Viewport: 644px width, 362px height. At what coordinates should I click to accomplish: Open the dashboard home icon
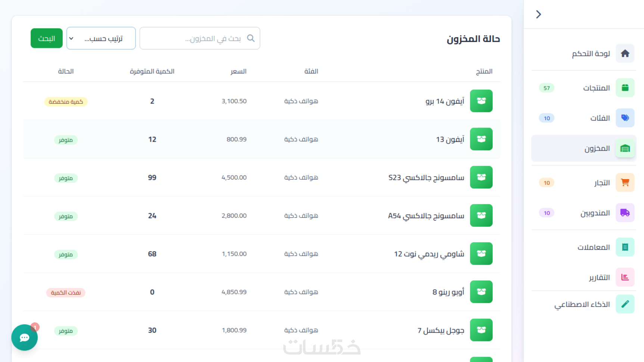pyautogui.click(x=625, y=53)
